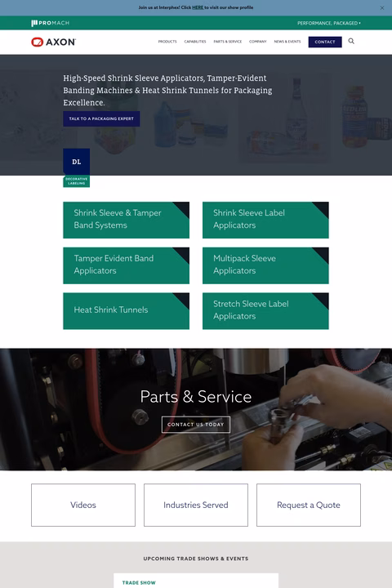Close the Interphex announcement banner

point(382,8)
